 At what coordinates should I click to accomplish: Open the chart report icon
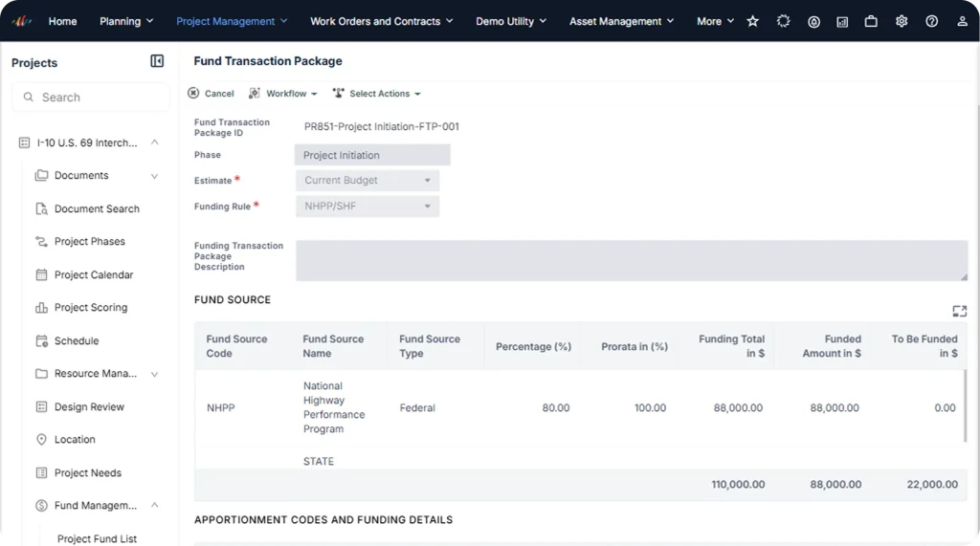[x=842, y=22]
